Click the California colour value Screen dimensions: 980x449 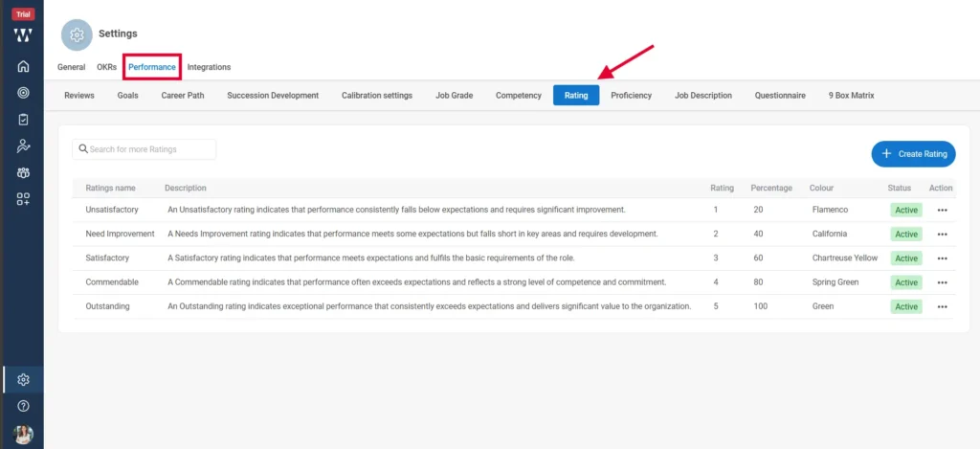(830, 234)
